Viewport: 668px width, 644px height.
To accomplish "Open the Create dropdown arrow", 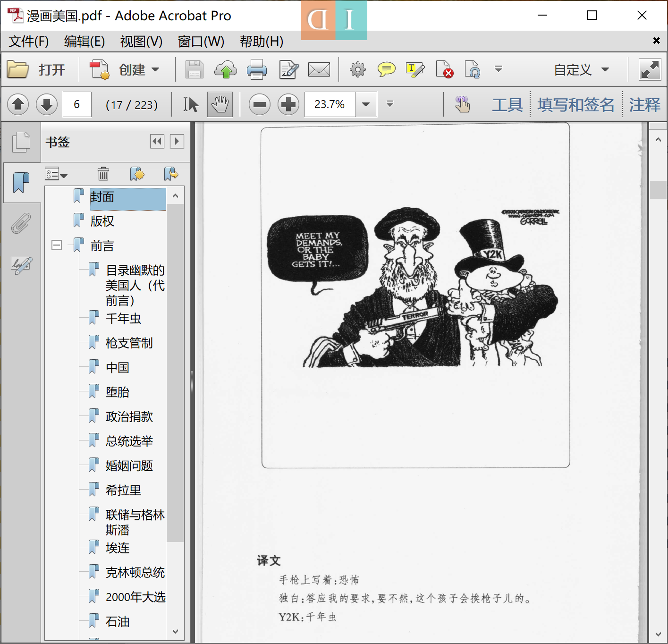I will point(155,70).
